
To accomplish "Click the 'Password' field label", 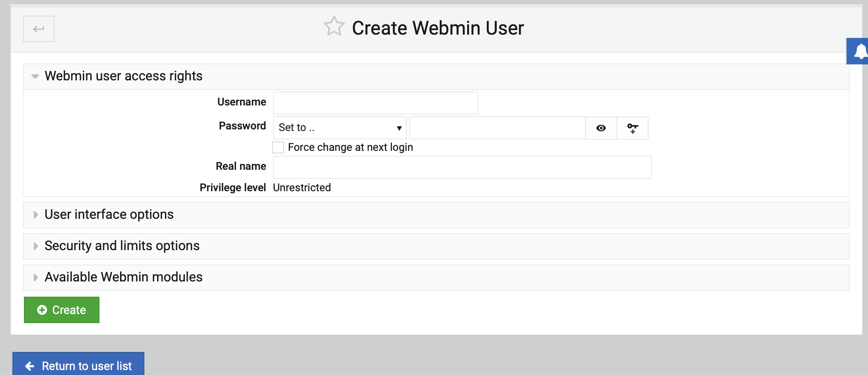I will (x=243, y=126).
